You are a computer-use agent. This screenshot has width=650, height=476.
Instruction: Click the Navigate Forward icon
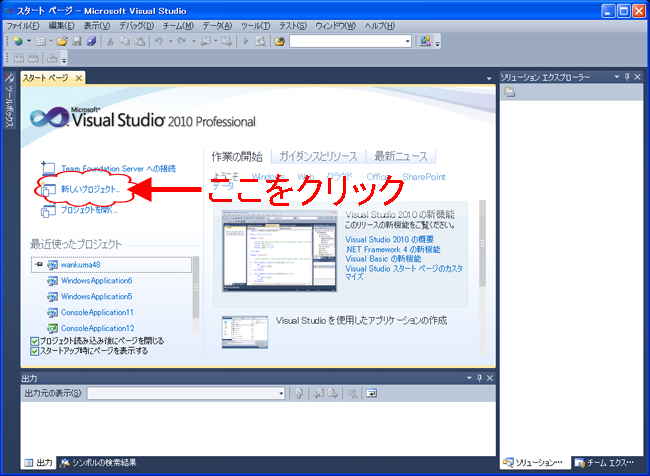click(x=227, y=41)
